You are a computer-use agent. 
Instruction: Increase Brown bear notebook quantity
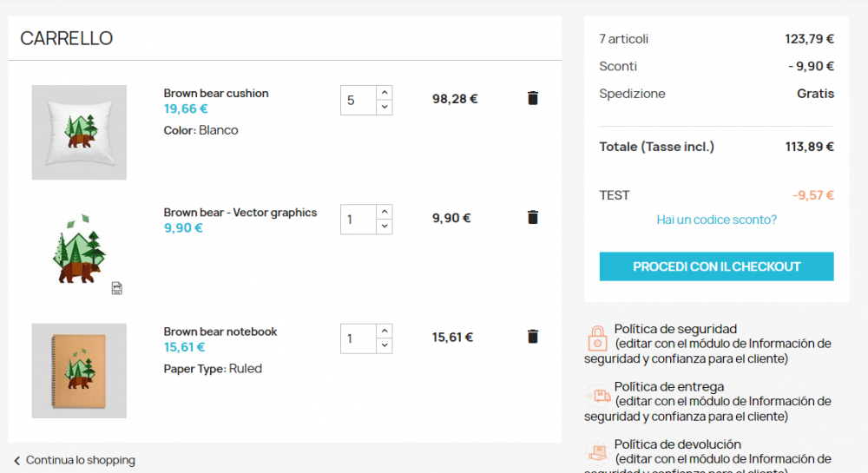tap(385, 330)
